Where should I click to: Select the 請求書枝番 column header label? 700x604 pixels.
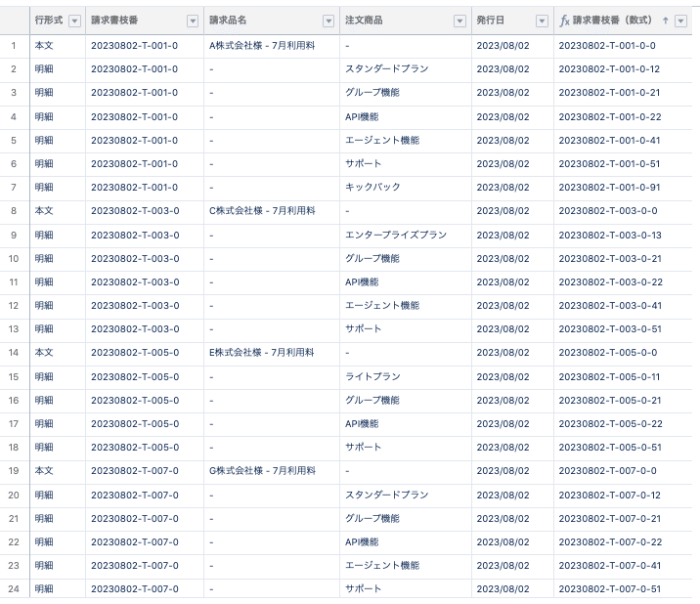(114, 21)
